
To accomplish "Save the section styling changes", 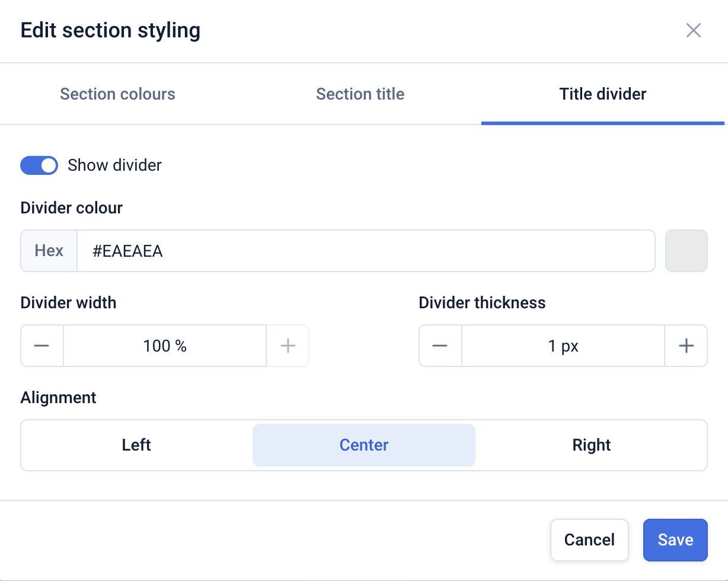I will click(675, 540).
